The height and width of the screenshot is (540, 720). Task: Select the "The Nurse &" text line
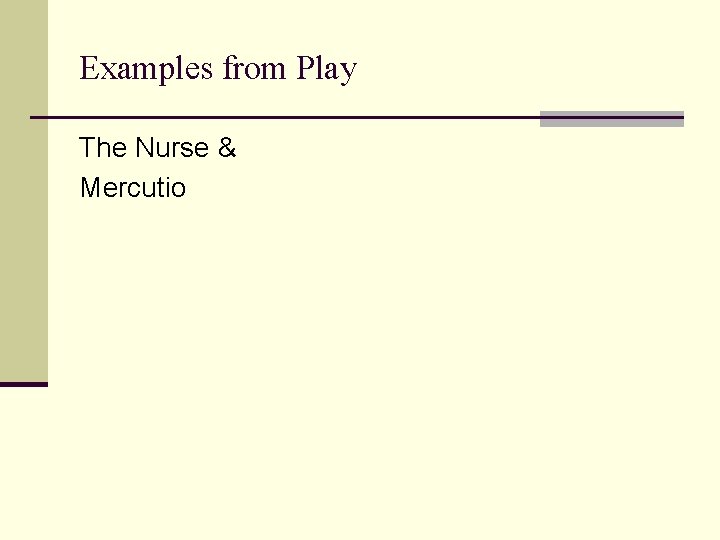pos(157,148)
